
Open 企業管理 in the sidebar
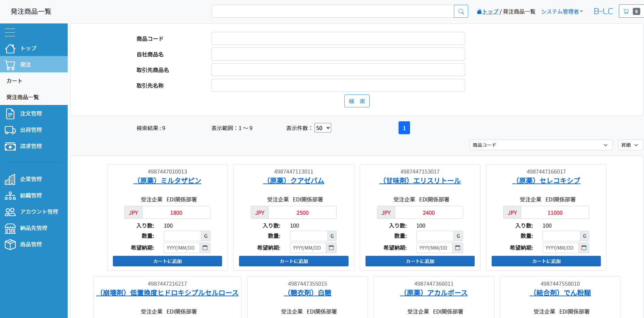point(31,179)
